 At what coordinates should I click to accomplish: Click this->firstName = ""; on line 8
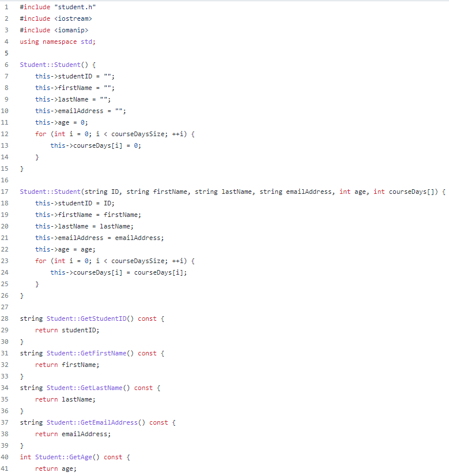tap(74, 88)
